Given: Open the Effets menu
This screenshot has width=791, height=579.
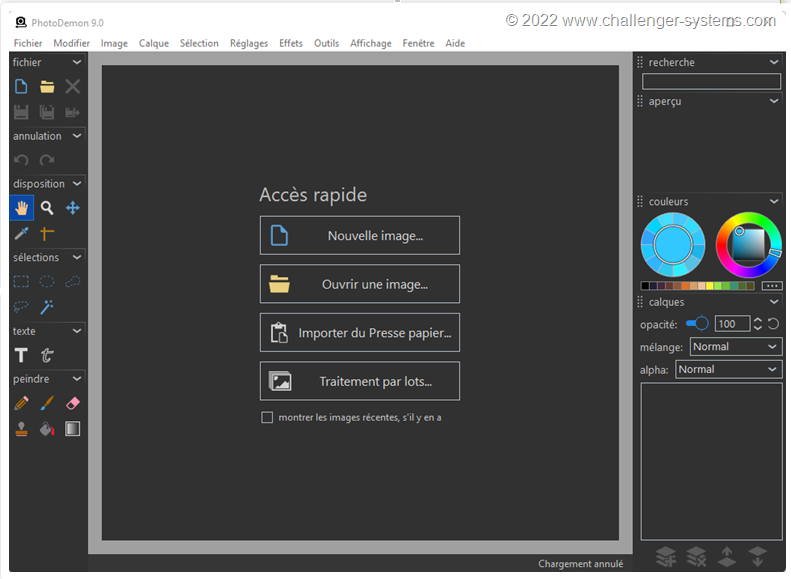Looking at the screenshot, I should [291, 43].
